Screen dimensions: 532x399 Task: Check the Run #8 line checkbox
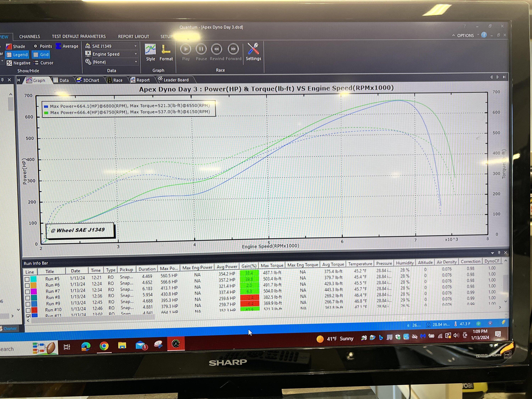(28, 298)
